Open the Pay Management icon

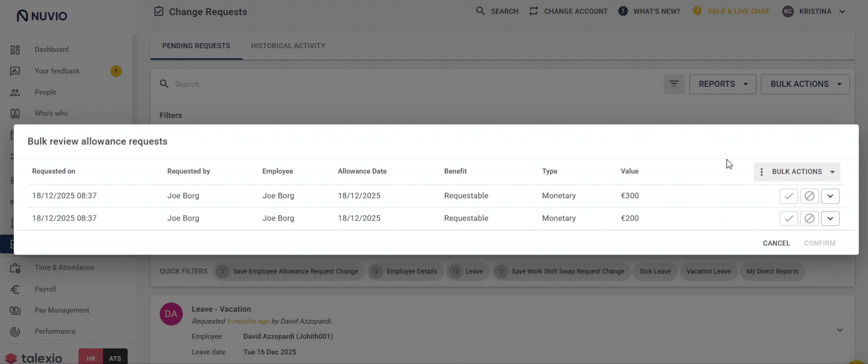pyautogui.click(x=15, y=310)
